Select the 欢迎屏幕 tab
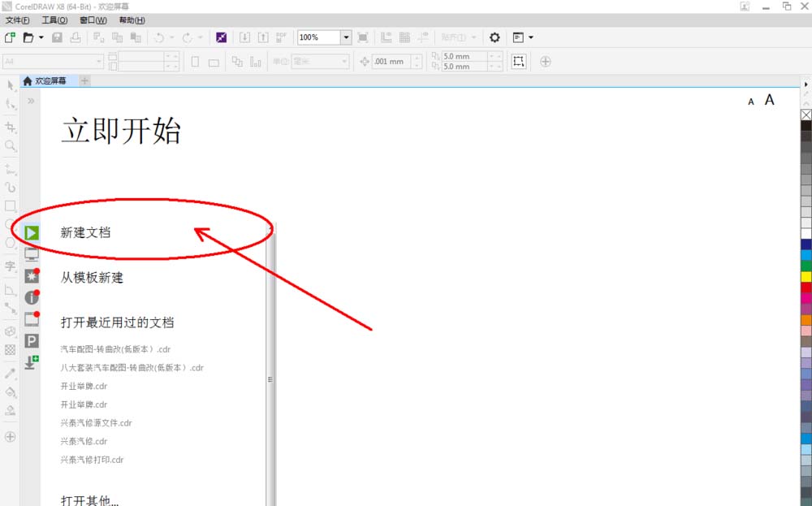 click(x=50, y=80)
